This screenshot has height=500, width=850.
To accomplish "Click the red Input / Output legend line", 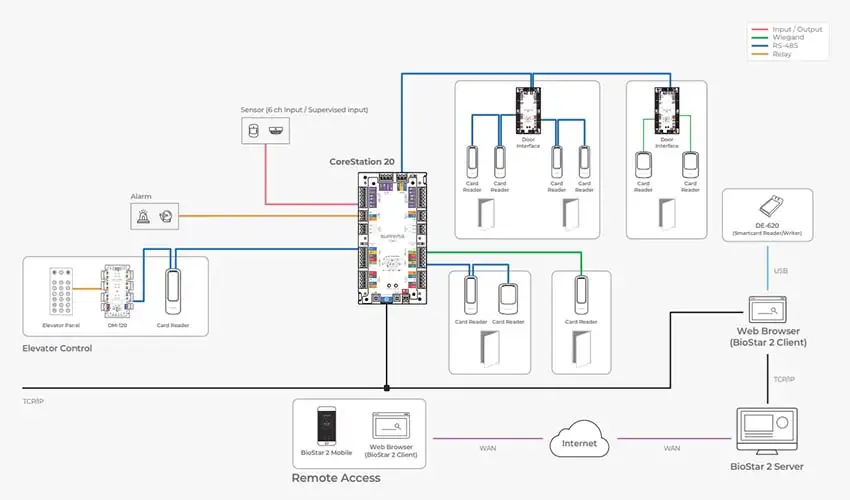I will click(x=760, y=29).
